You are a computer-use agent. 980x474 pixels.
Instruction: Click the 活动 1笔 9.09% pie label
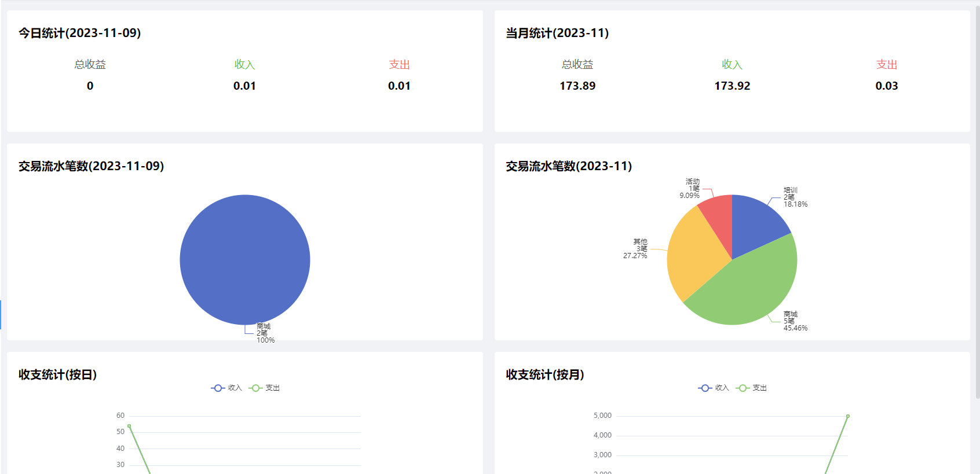point(690,189)
